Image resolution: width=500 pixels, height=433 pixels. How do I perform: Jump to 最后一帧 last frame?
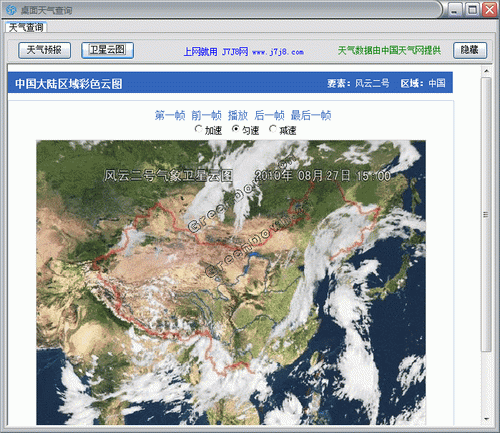(x=311, y=115)
